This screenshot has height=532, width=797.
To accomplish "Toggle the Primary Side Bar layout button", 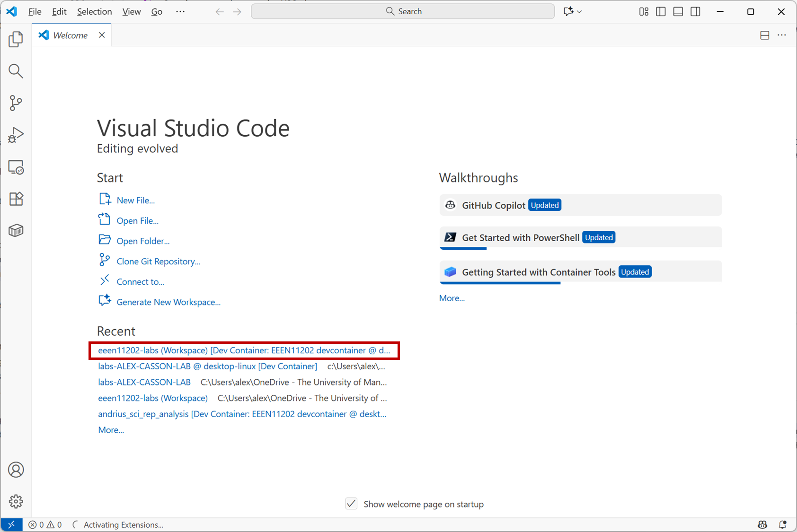I will (661, 11).
